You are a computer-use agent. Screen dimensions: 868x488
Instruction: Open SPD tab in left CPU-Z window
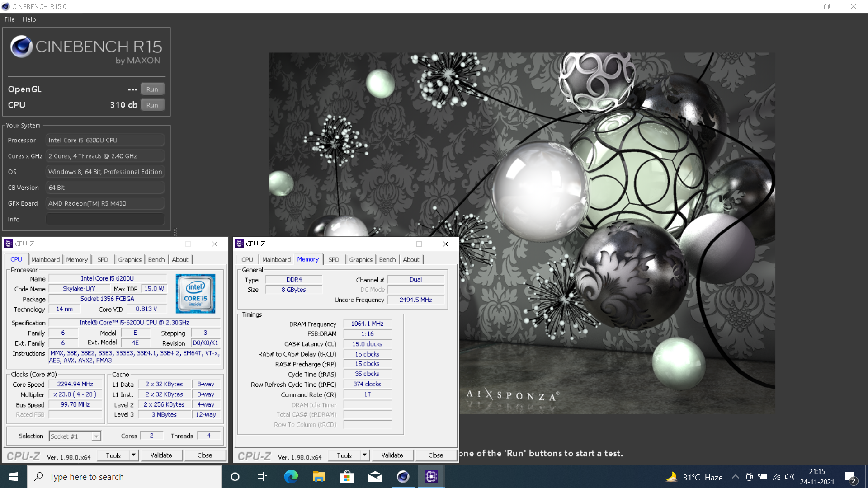point(103,259)
